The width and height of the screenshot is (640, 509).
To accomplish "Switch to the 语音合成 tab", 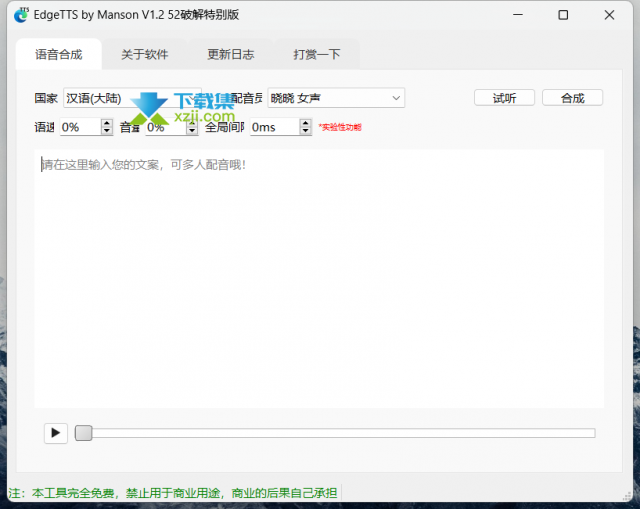I will (59, 54).
